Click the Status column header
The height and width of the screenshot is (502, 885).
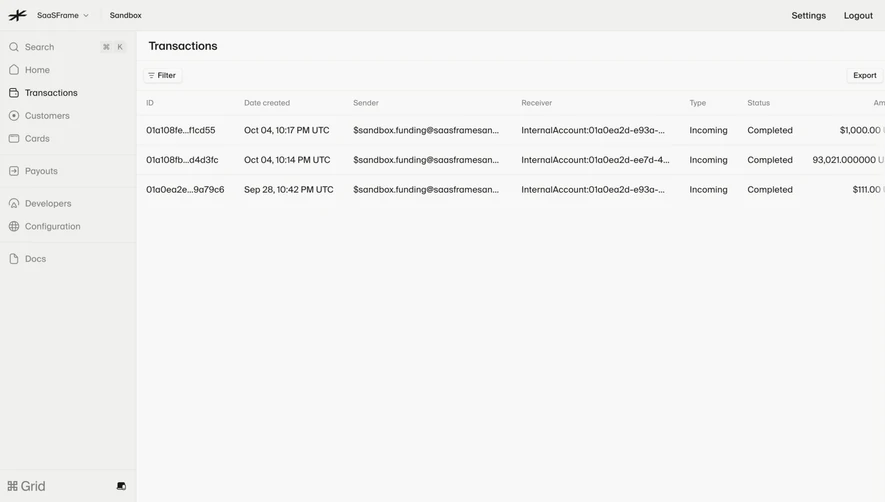pyautogui.click(x=759, y=103)
